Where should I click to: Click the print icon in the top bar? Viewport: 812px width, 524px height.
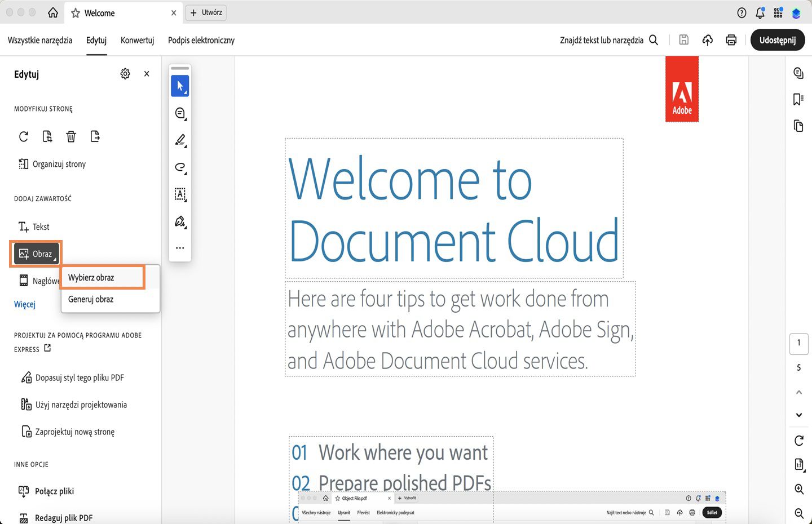click(x=731, y=40)
